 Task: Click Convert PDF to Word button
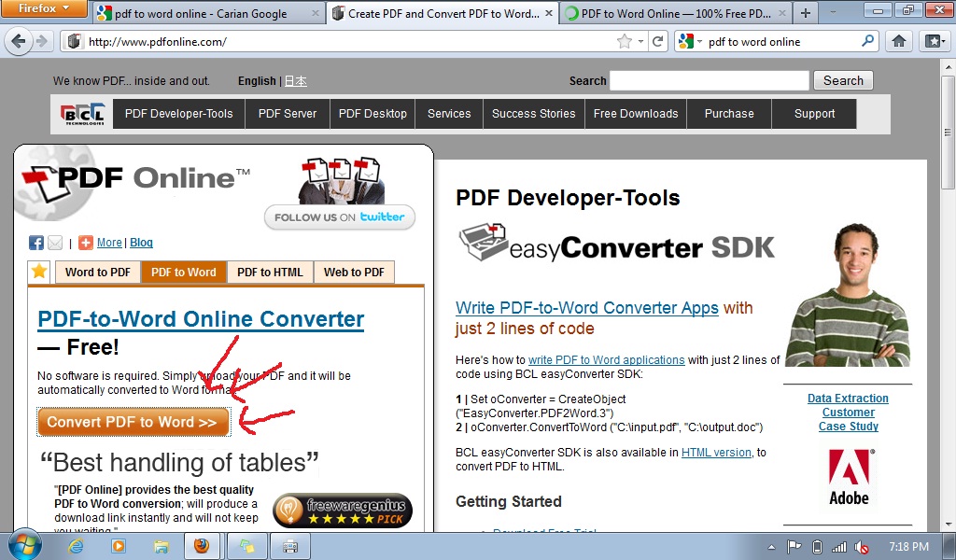[x=134, y=422]
